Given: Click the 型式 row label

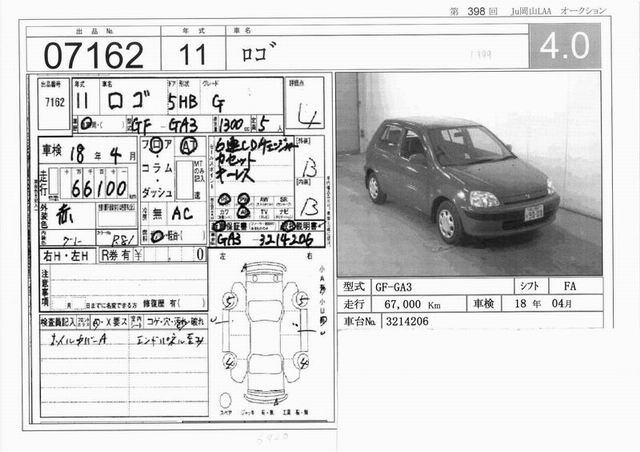Looking at the screenshot, I should click(354, 287).
